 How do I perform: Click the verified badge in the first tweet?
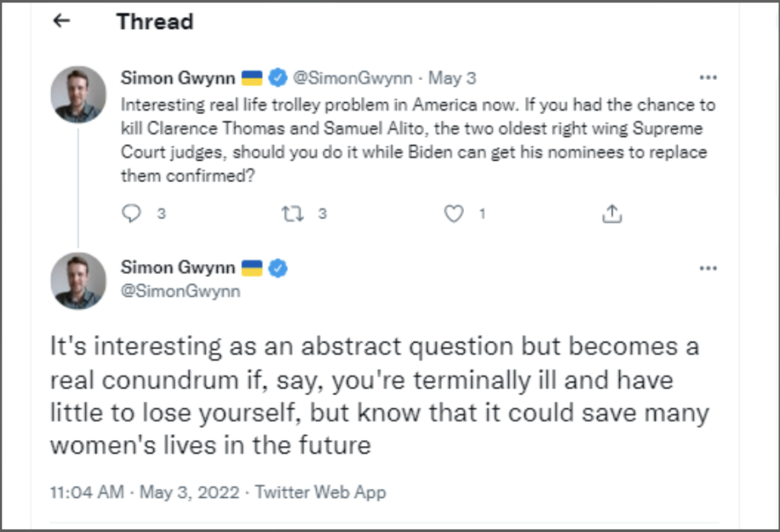click(277, 78)
